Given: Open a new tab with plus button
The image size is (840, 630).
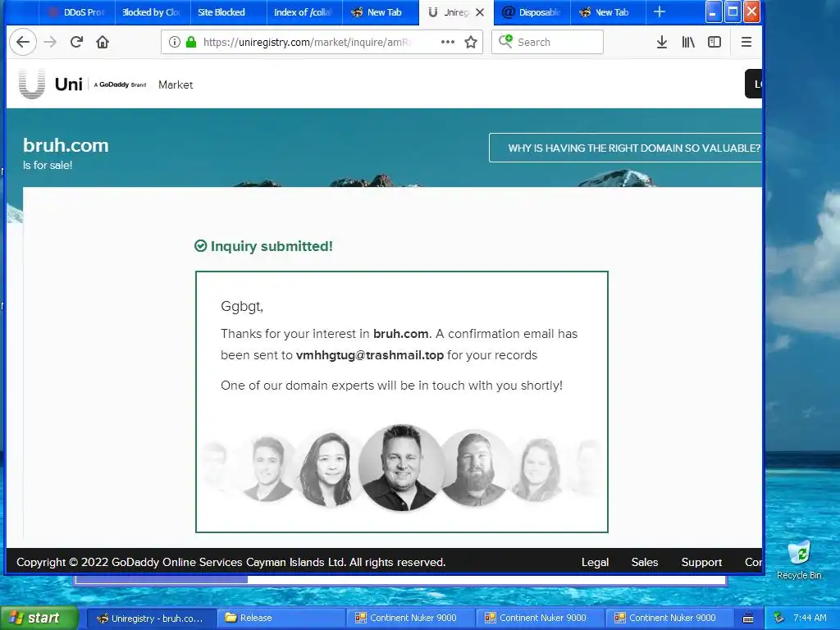Looking at the screenshot, I should pyautogui.click(x=660, y=11).
